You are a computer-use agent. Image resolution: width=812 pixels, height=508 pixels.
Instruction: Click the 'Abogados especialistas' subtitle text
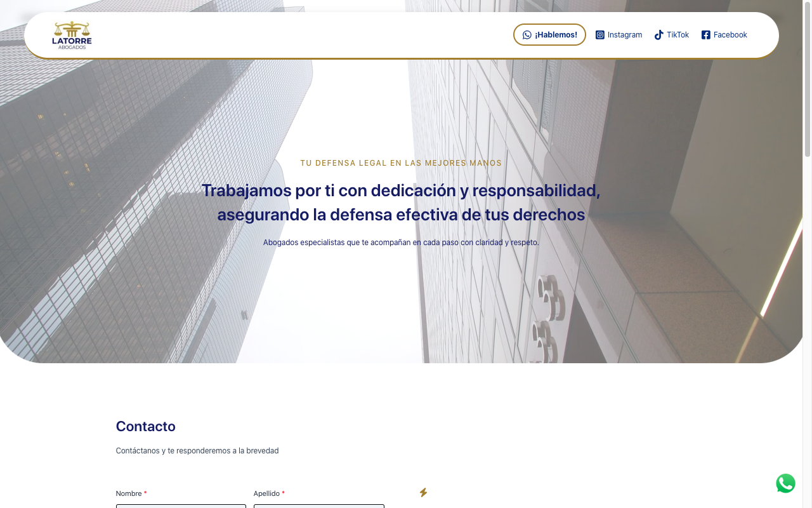coord(401,243)
